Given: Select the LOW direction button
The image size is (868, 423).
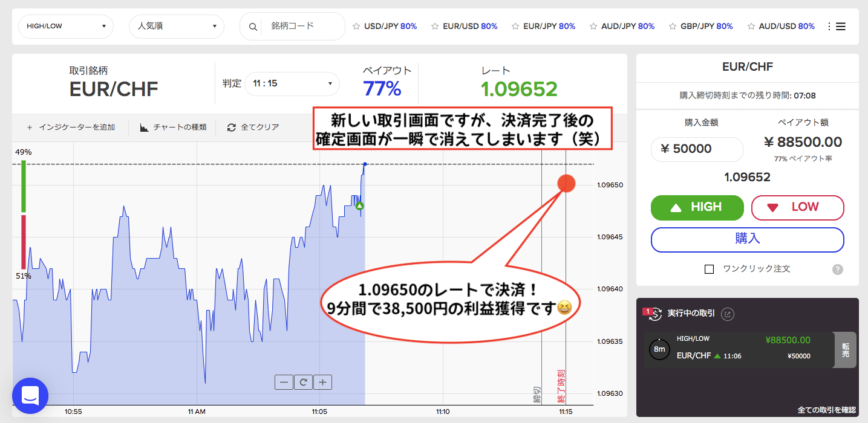Looking at the screenshot, I should [x=797, y=207].
